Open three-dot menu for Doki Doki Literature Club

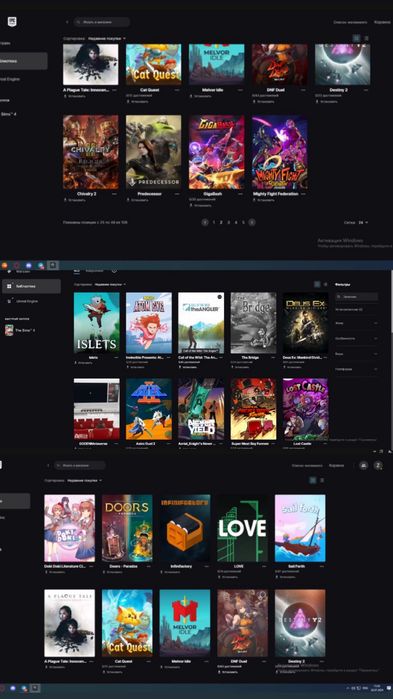91,566
